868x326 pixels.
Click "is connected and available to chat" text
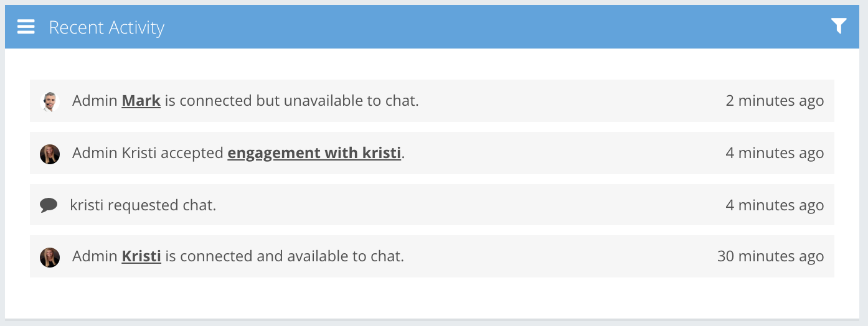(x=285, y=256)
